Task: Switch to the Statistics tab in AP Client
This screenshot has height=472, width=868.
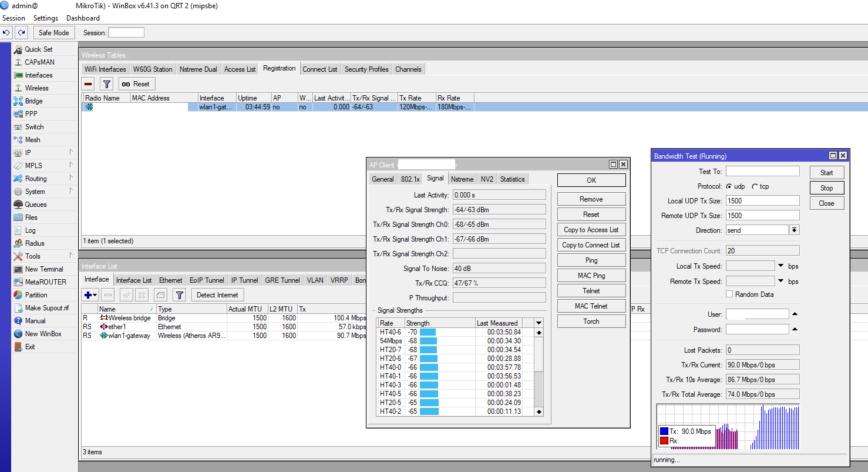Action: pos(512,179)
